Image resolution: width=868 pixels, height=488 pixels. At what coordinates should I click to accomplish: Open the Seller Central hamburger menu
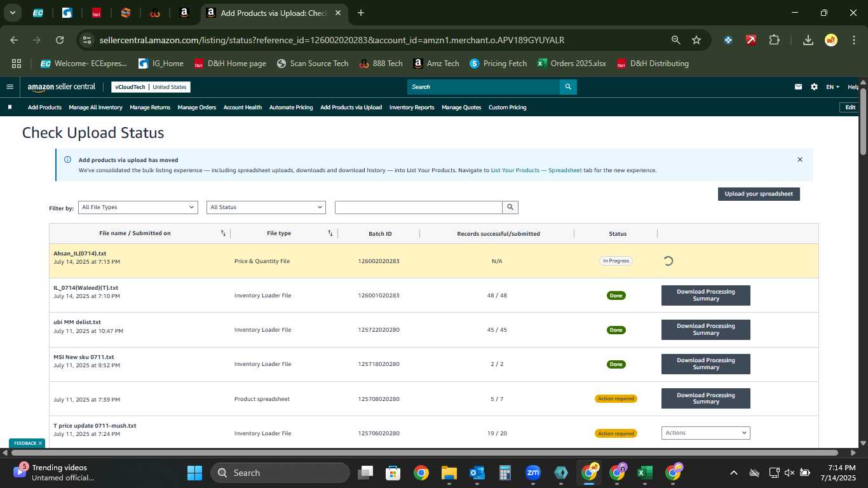coord(10,87)
